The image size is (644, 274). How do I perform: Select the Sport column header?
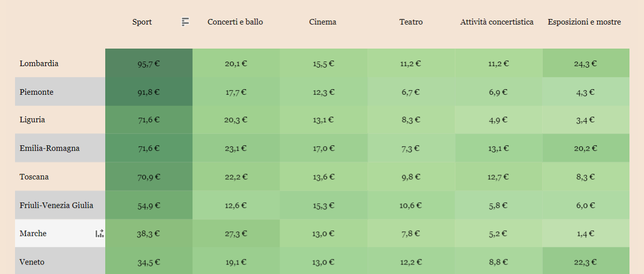pyautogui.click(x=142, y=22)
